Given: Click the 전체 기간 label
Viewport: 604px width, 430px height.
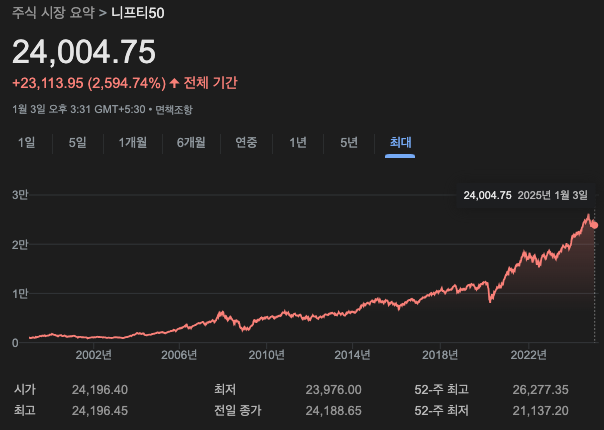Looking at the screenshot, I should 210,83.
